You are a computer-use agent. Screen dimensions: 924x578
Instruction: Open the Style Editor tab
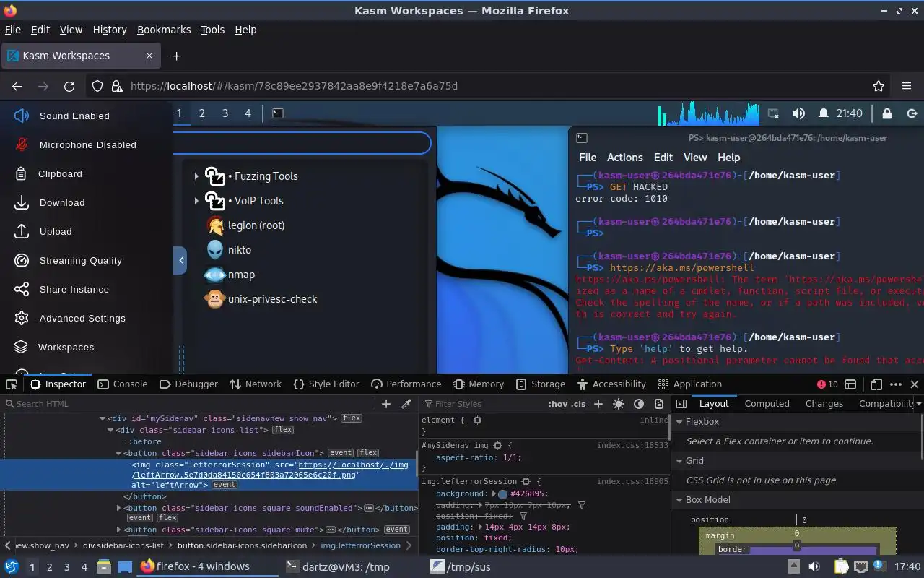(326, 384)
